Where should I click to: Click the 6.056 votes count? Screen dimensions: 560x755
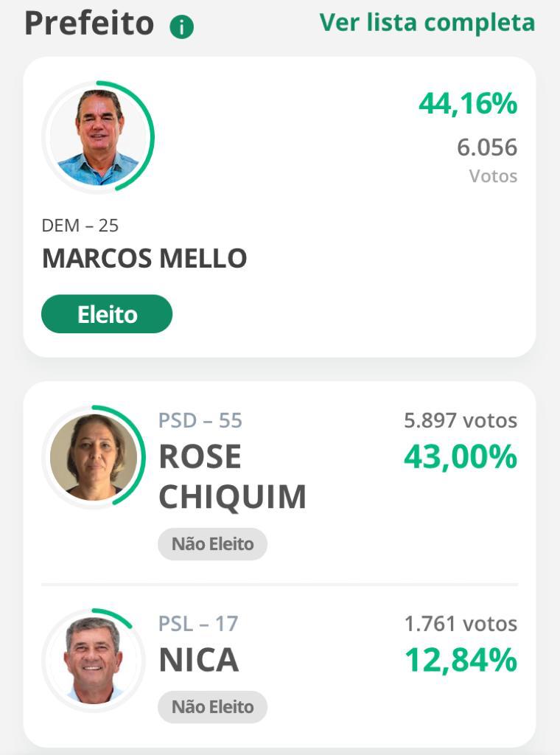click(x=487, y=147)
